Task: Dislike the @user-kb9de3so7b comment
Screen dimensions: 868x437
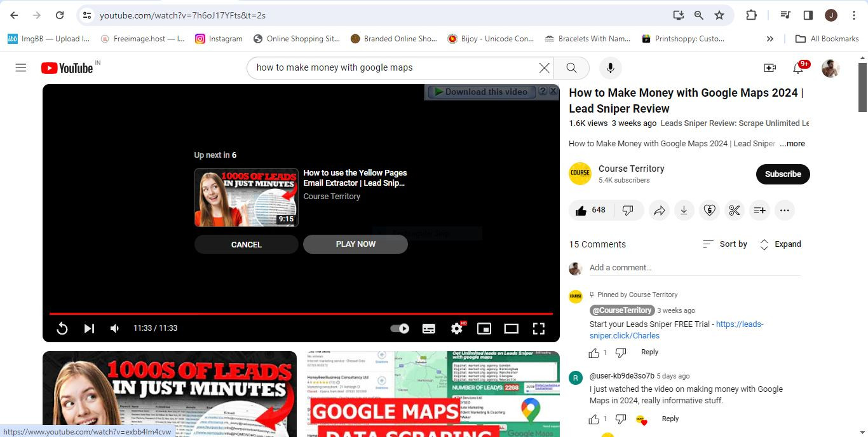Action: tap(621, 419)
